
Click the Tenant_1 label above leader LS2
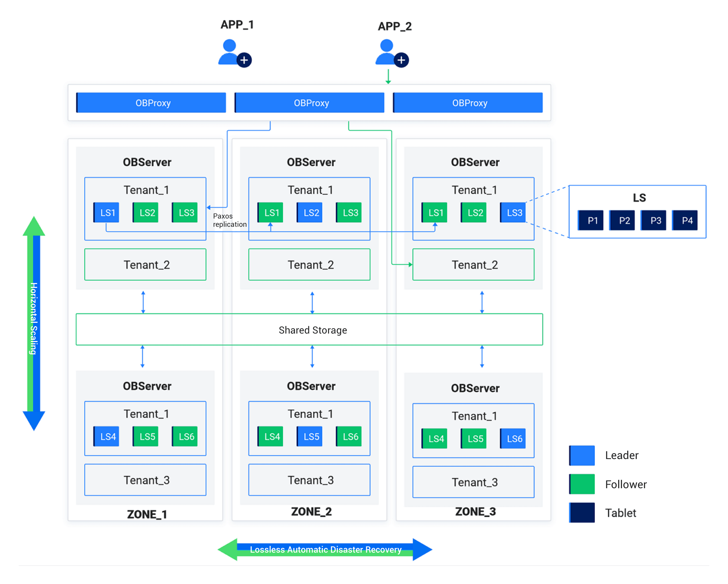pos(310,190)
